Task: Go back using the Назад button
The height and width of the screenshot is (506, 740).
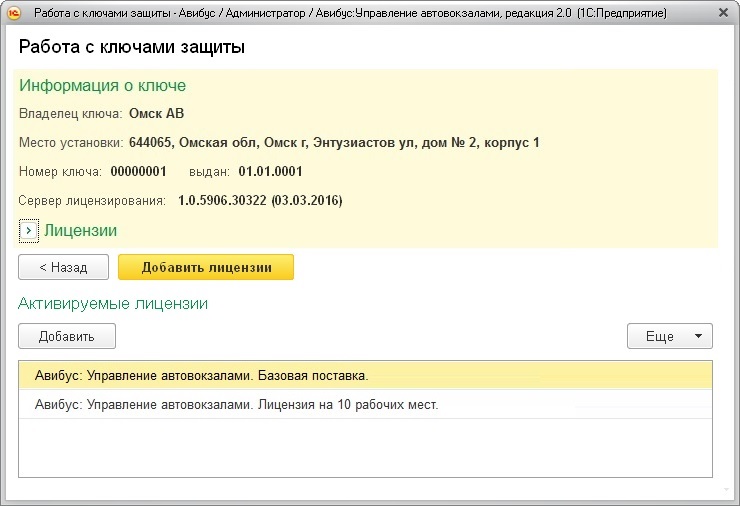Action: [x=63, y=268]
